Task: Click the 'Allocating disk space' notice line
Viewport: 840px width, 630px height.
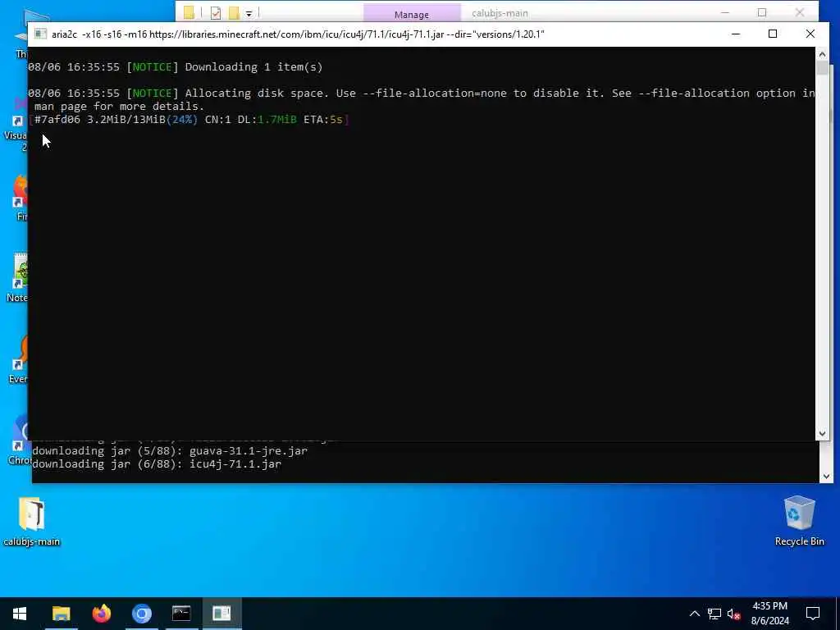Action: point(422,99)
